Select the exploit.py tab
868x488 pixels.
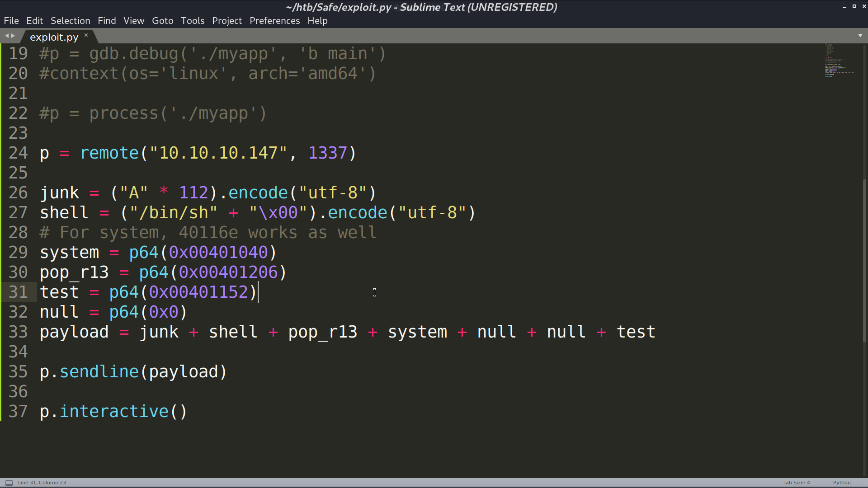click(54, 37)
